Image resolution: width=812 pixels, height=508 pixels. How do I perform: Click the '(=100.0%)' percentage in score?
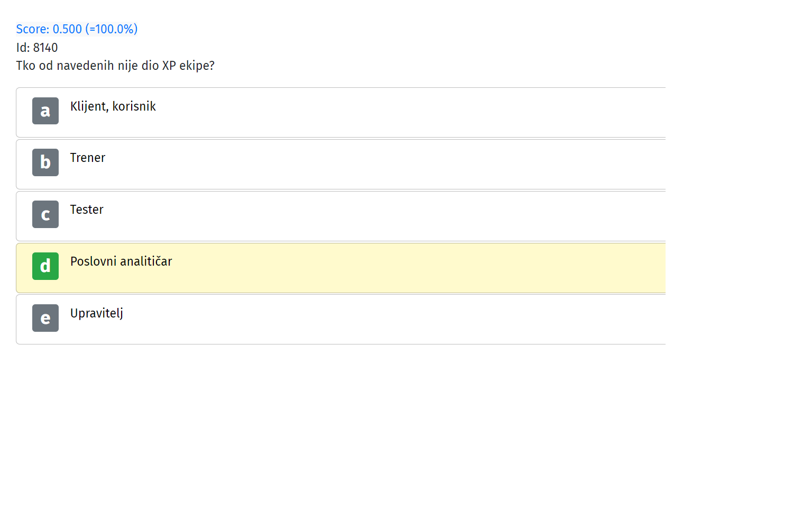(x=112, y=29)
